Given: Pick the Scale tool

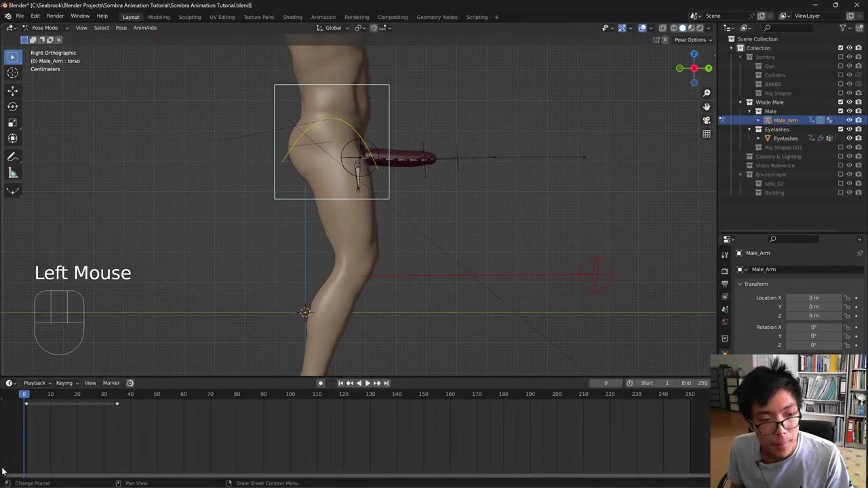Looking at the screenshot, I should pyautogui.click(x=12, y=123).
